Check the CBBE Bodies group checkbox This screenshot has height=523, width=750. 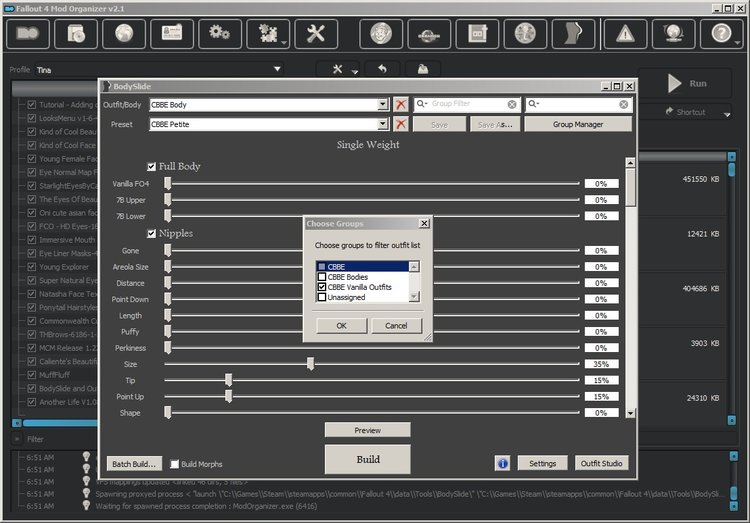pyautogui.click(x=322, y=277)
